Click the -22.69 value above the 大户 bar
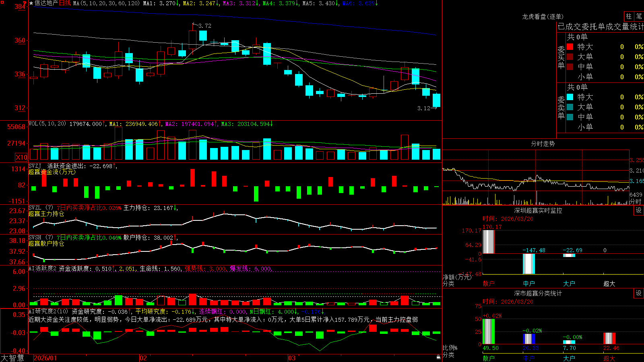The height and width of the screenshot is (362, 644). pyautogui.click(x=572, y=250)
